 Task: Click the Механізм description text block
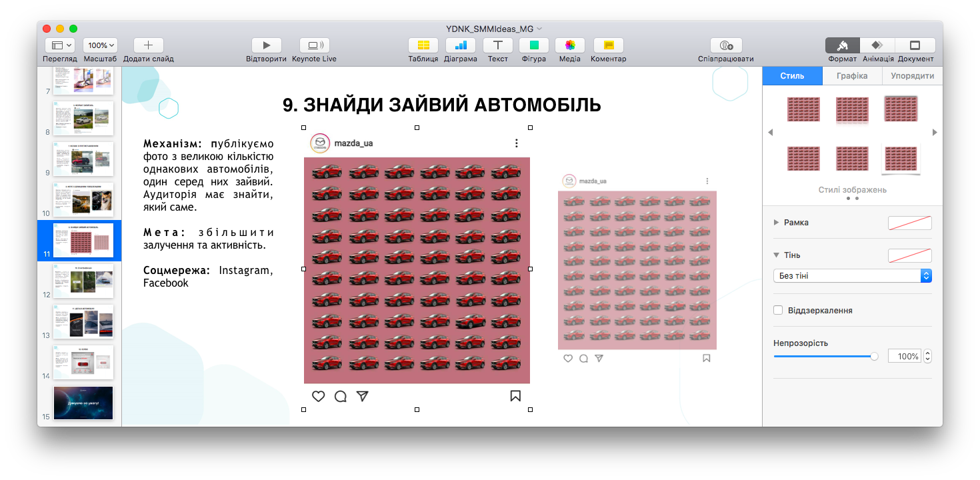[208, 175]
